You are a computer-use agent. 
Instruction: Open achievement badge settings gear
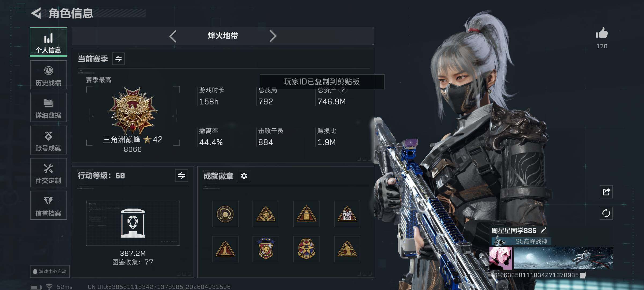244,176
